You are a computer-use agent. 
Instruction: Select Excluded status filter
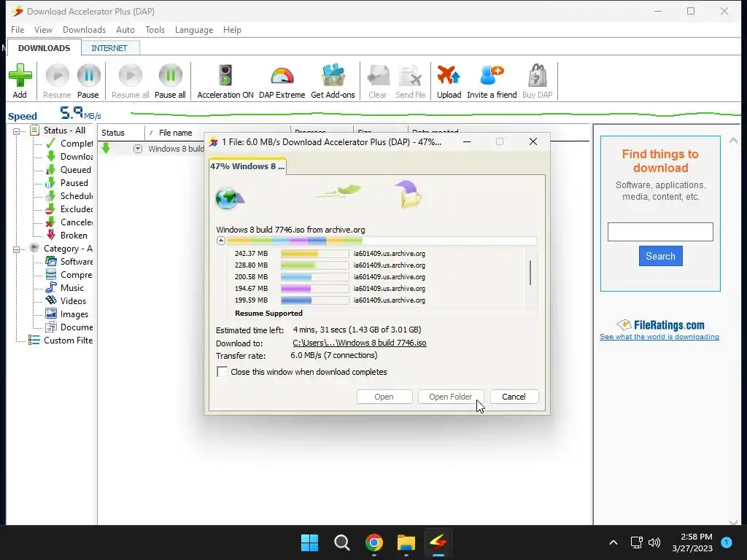[69, 209]
